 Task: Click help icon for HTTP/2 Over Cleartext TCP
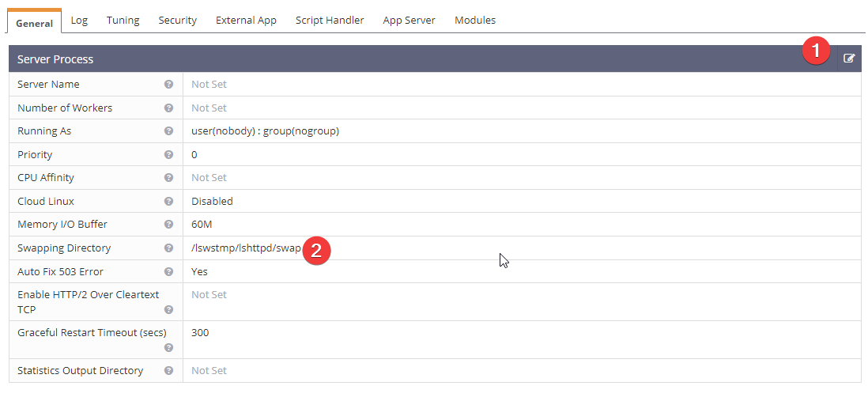tap(169, 309)
